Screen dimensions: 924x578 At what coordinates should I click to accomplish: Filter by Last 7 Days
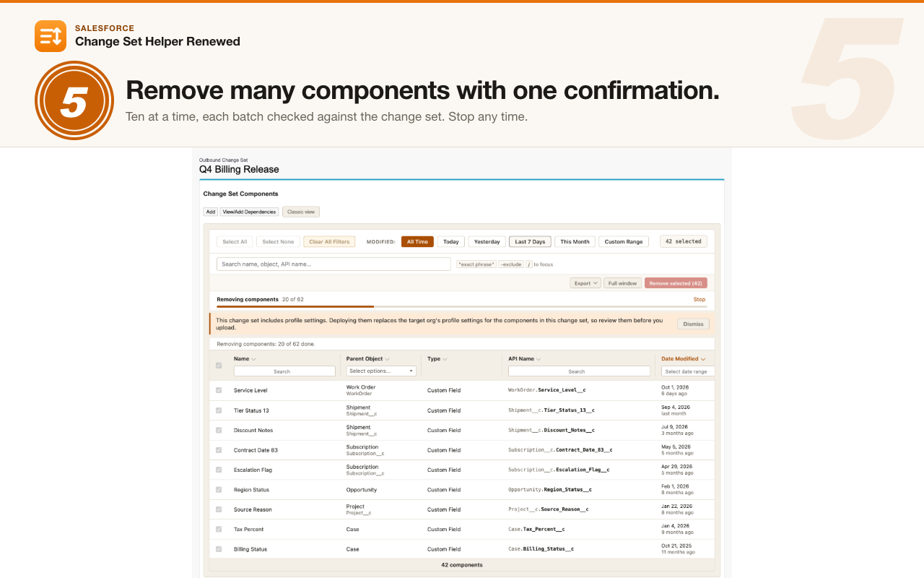click(x=530, y=242)
